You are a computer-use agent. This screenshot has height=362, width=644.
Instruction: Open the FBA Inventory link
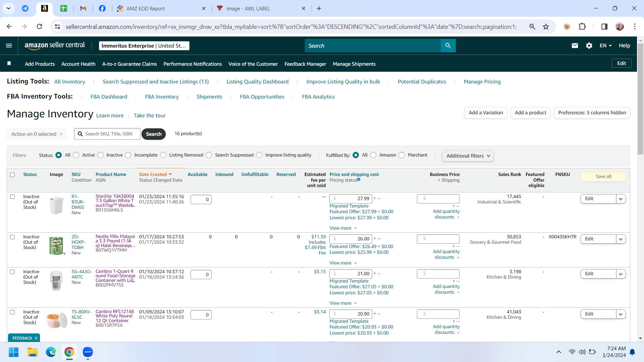(162, 97)
